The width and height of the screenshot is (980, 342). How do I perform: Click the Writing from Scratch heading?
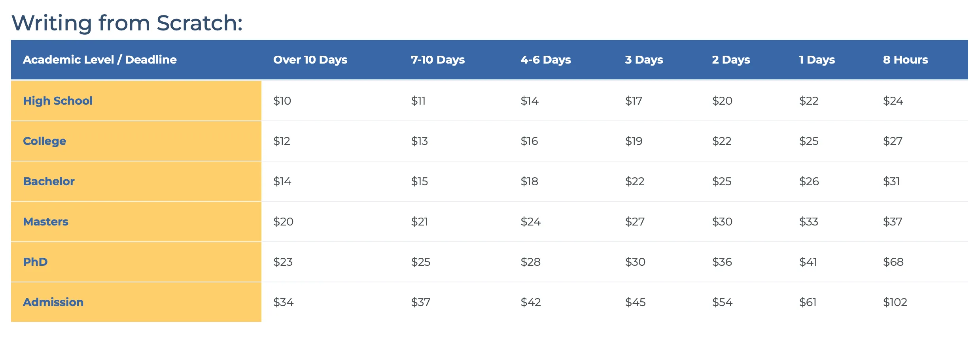pos(127,23)
